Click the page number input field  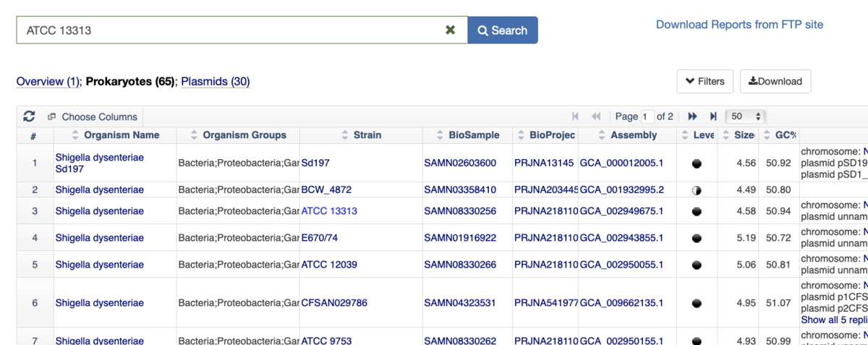(x=647, y=116)
